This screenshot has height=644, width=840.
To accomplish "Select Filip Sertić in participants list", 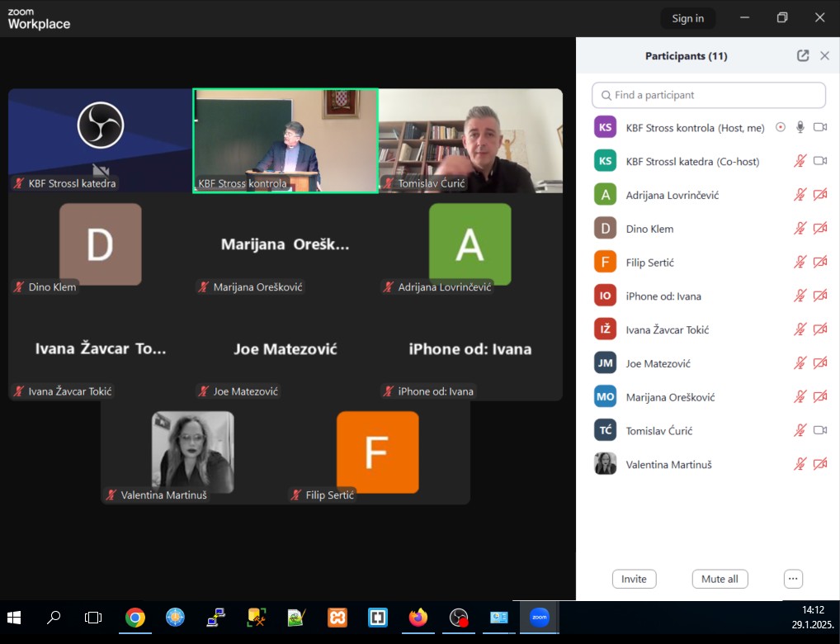I will point(650,263).
